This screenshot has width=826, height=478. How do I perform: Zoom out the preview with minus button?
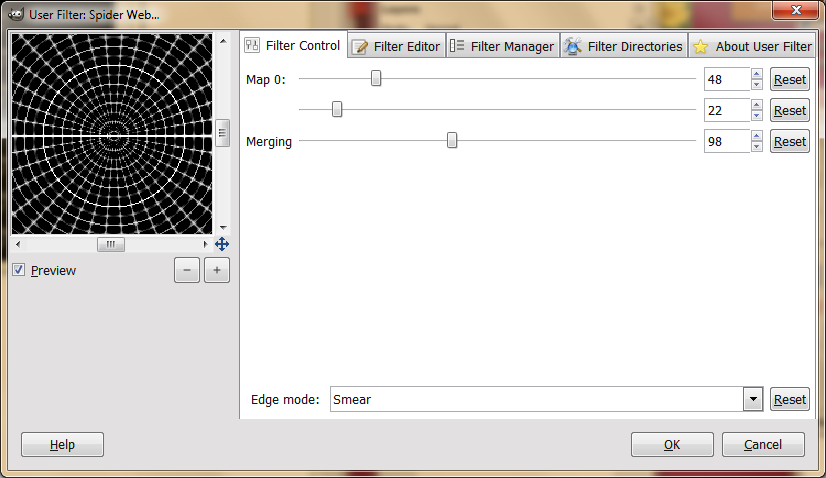pyautogui.click(x=187, y=270)
